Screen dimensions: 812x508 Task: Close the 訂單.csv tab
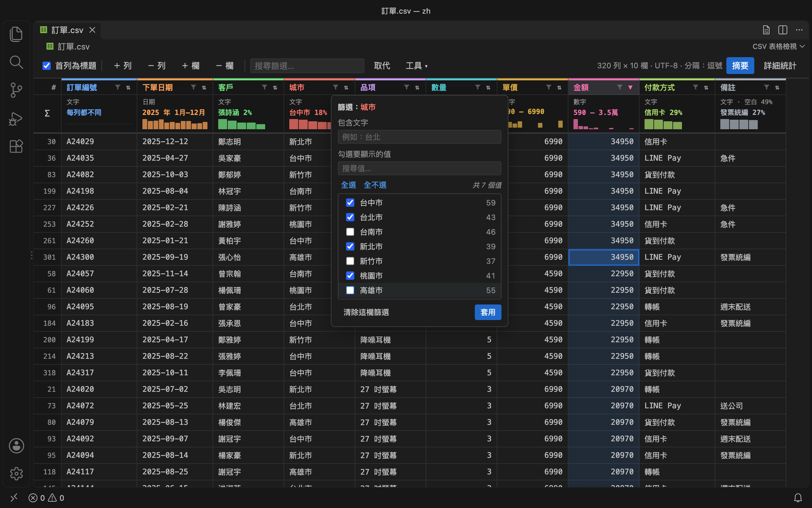pos(92,30)
